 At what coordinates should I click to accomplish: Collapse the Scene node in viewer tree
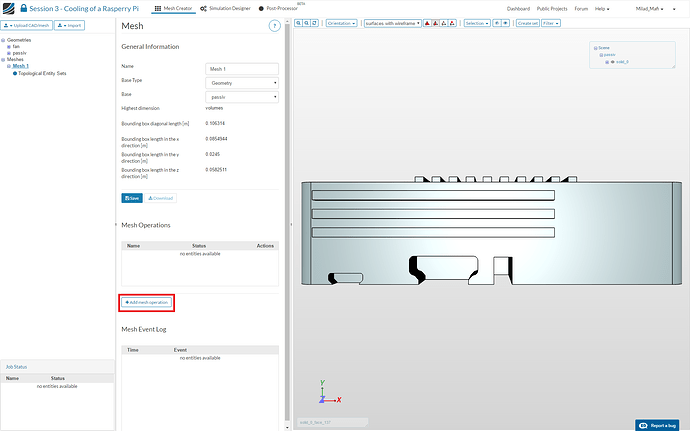pyautogui.click(x=595, y=48)
